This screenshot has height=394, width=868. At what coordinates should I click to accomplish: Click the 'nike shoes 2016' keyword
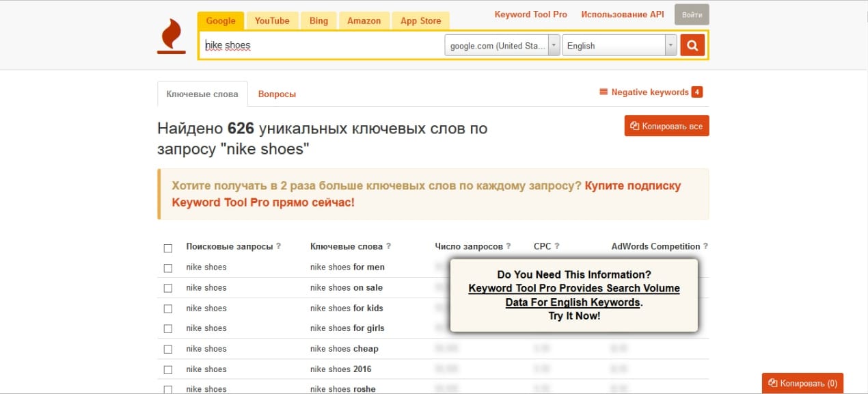341,369
